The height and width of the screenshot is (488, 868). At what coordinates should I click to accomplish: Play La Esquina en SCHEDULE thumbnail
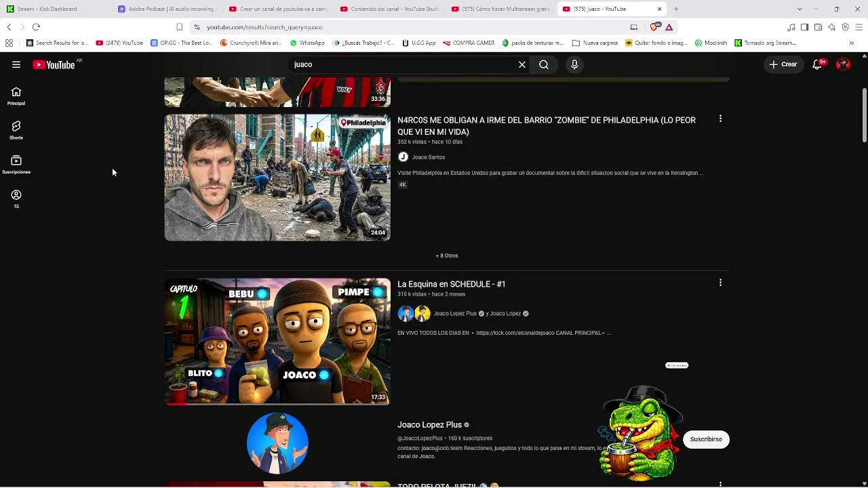click(x=277, y=342)
